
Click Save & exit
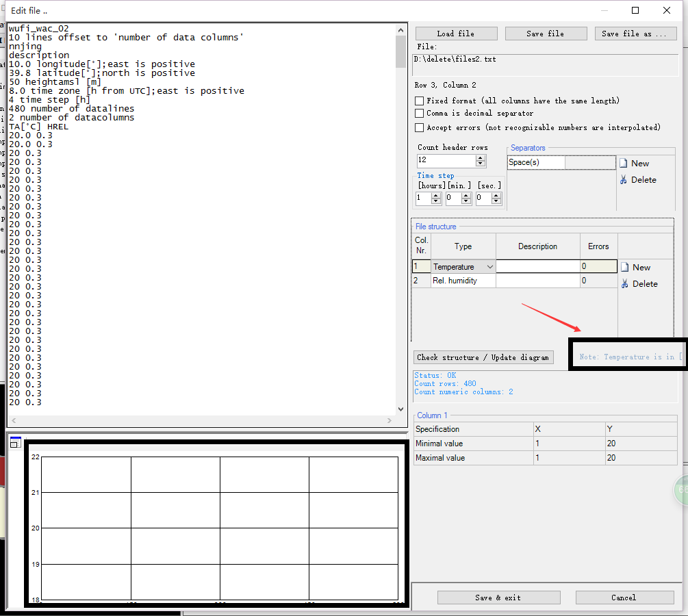(498, 597)
